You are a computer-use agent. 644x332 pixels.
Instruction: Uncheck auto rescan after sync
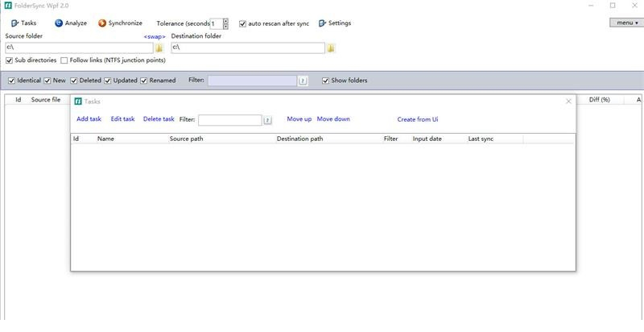(x=243, y=23)
